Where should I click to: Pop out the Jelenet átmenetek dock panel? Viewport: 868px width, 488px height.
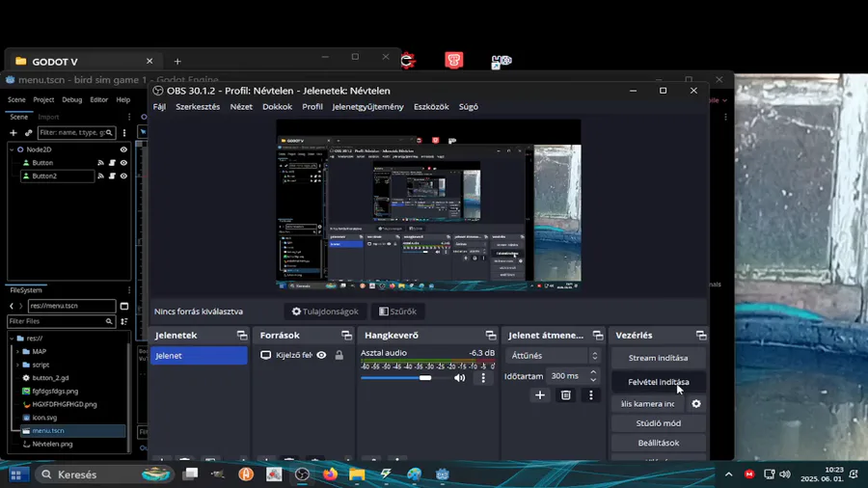(598, 336)
